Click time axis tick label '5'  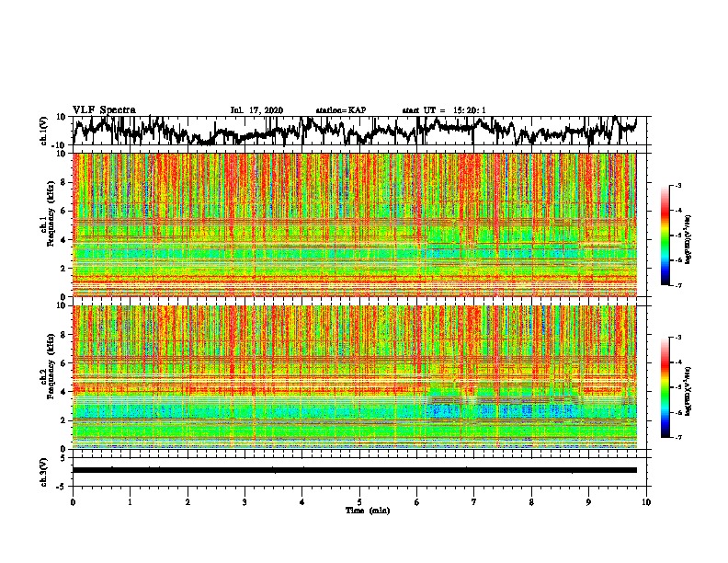coord(359,502)
